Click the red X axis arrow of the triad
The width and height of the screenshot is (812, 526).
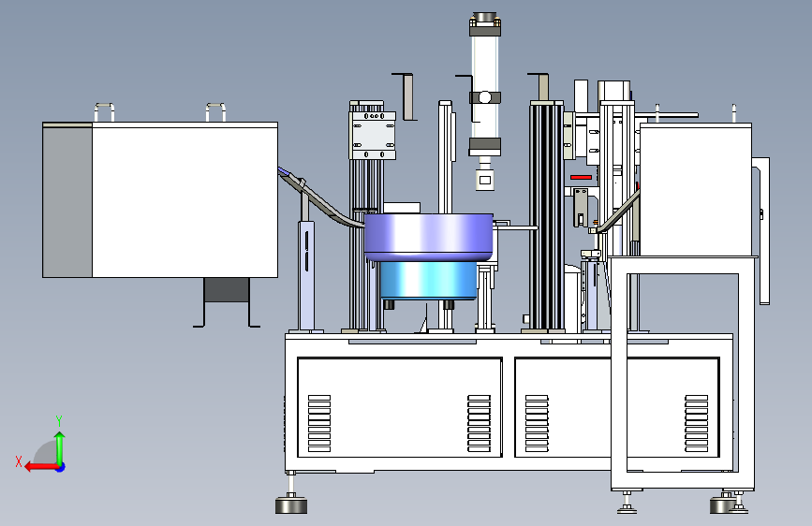click(40, 467)
